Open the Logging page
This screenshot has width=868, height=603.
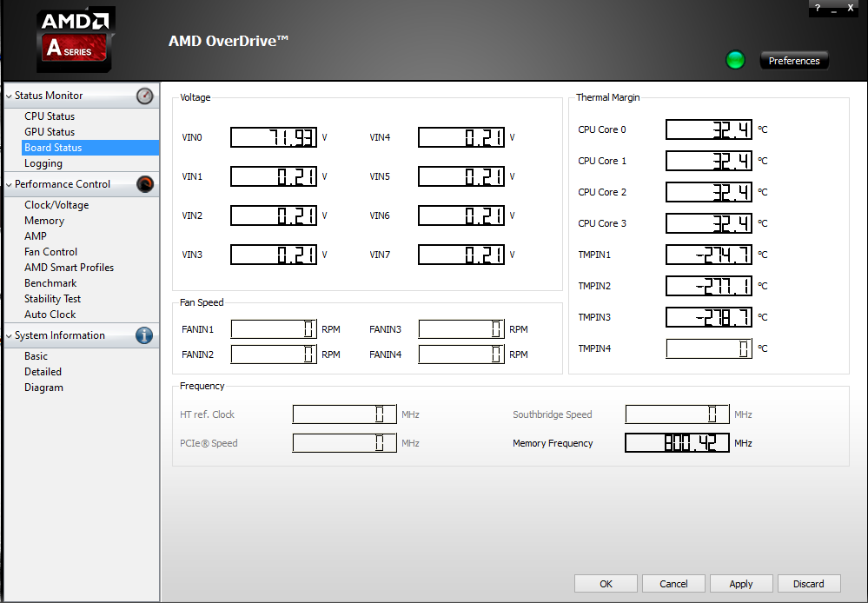(x=43, y=163)
